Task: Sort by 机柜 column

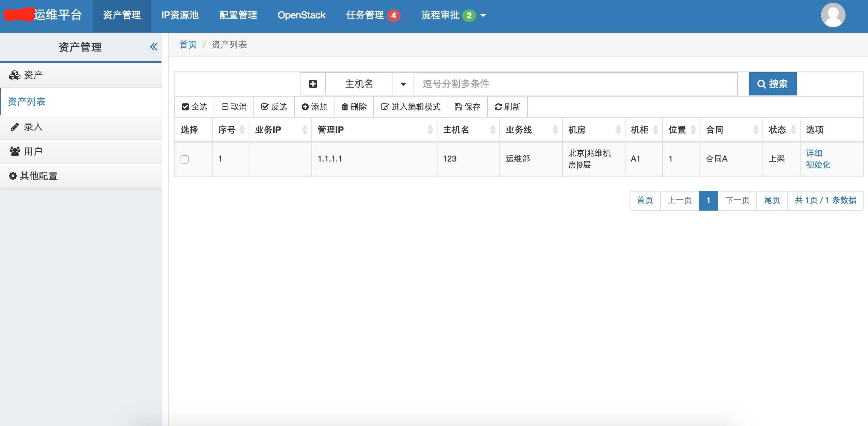Action: coord(644,130)
